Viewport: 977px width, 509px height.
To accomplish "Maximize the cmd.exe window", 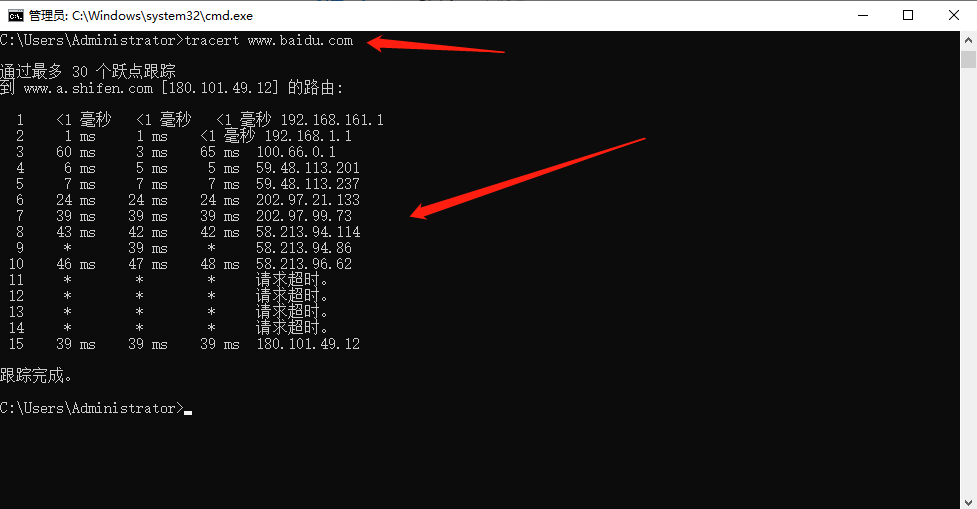I will pos(908,16).
